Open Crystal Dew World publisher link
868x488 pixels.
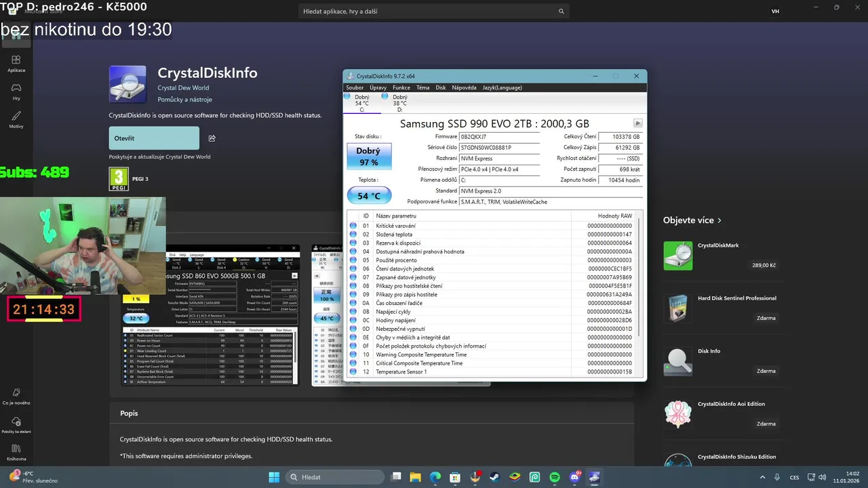(184, 87)
